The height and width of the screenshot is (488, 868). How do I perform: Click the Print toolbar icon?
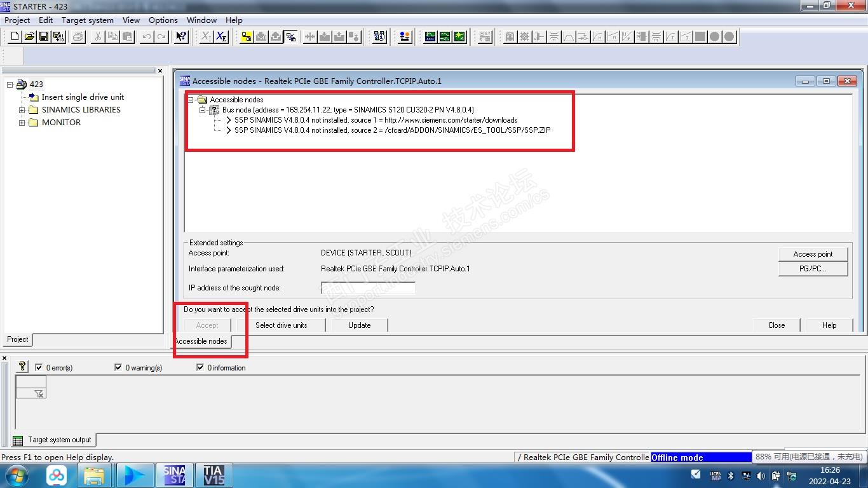click(78, 37)
